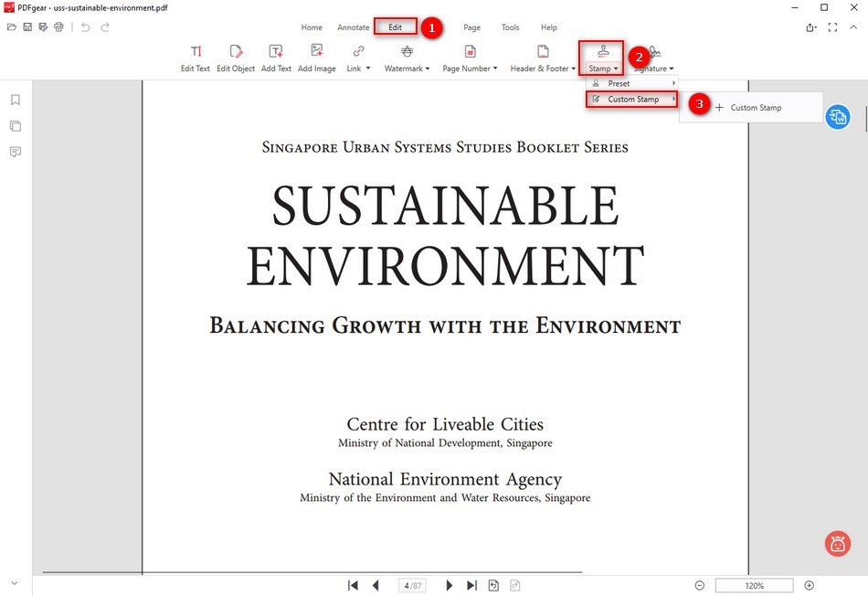The image size is (868, 596).
Task: Switch to the Annotate tab
Action: coord(353,27)
